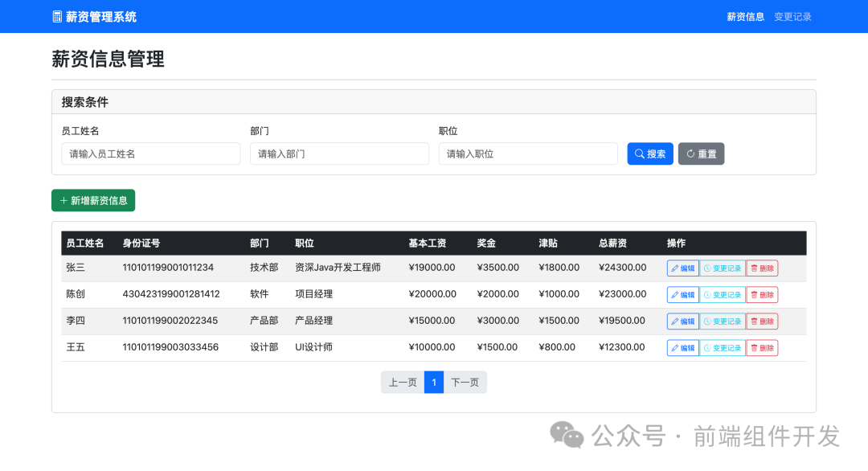
Task: Click the blue 搜索 button
Action: pos(650,154)
